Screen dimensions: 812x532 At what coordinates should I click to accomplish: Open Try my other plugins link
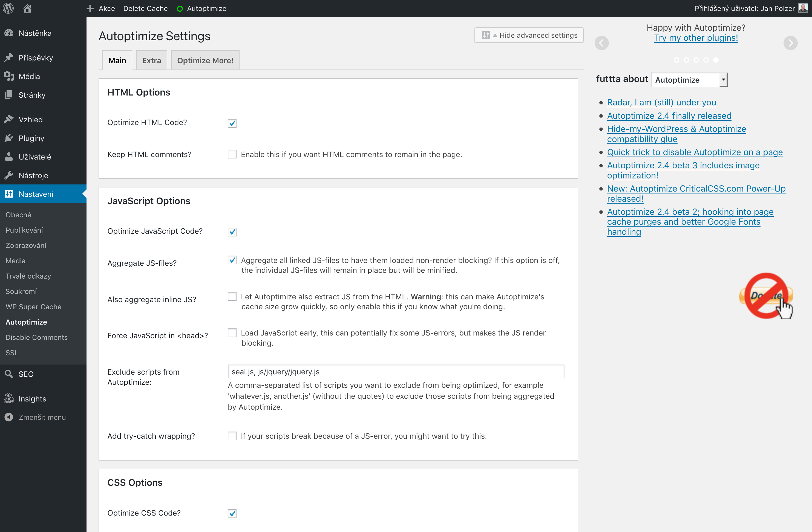click(696, 38)
